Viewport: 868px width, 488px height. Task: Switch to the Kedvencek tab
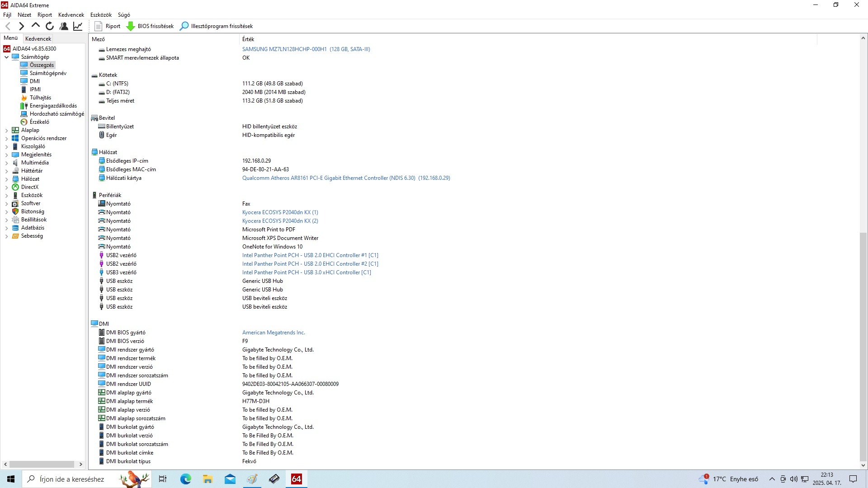tap(38, 39)
